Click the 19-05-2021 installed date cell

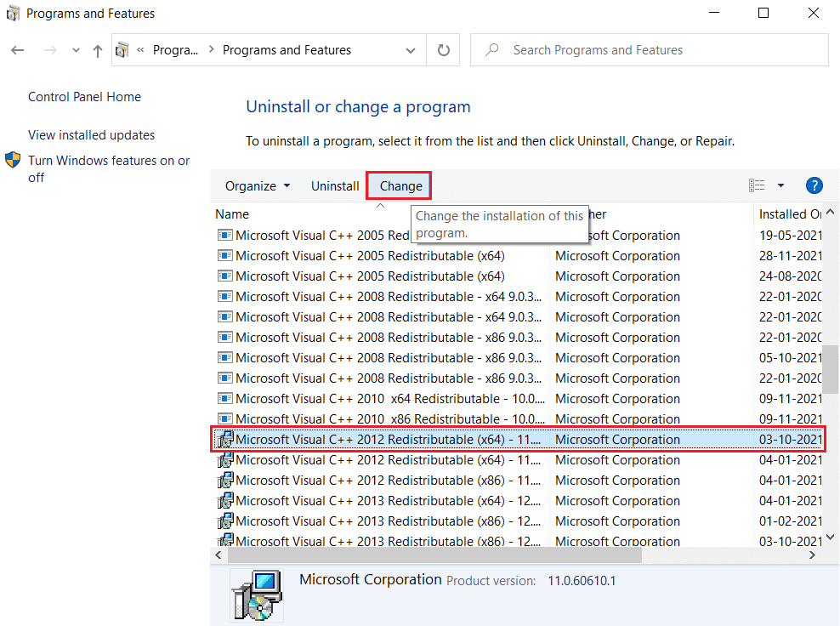(790, 236)
